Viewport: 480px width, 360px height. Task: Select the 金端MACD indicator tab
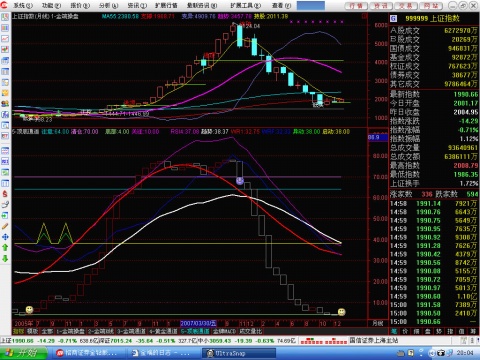[224, 331]
